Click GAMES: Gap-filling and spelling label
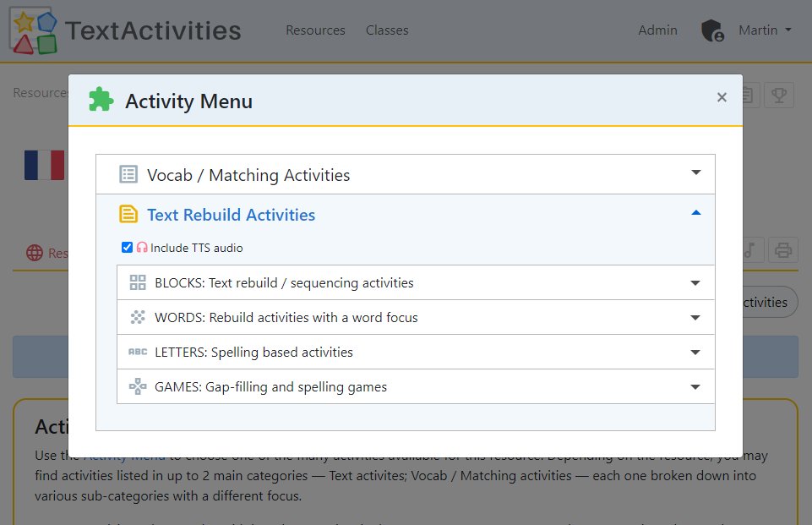Image resolution: width=812 pixels, height=525 pixels. pos(271,387)
